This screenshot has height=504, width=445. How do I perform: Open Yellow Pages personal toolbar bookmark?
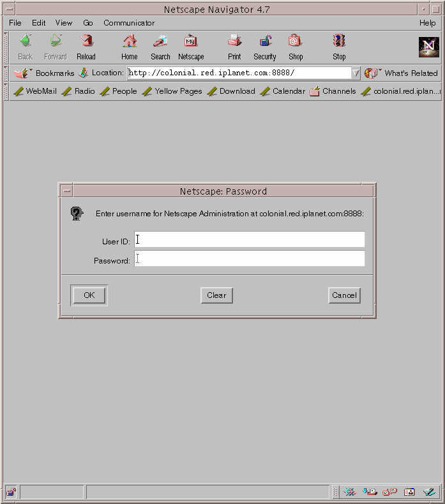pos(172,91)
